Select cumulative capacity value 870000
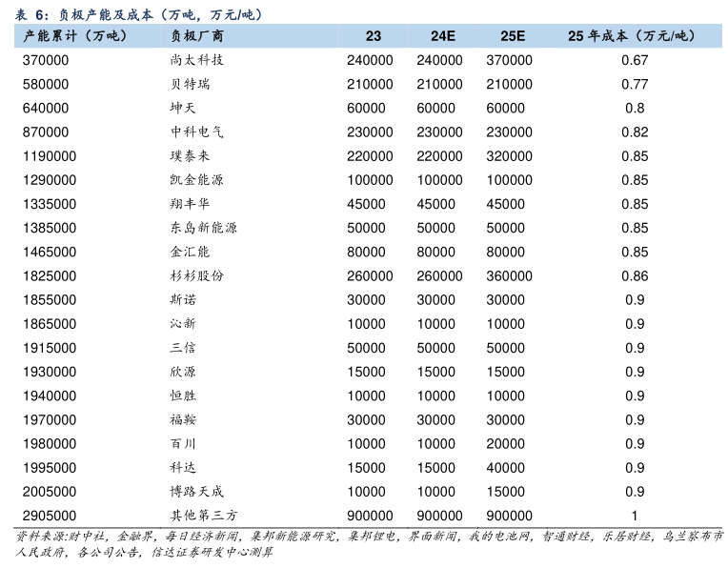Screen dimensions: 728x568 [x=46, y=132]
